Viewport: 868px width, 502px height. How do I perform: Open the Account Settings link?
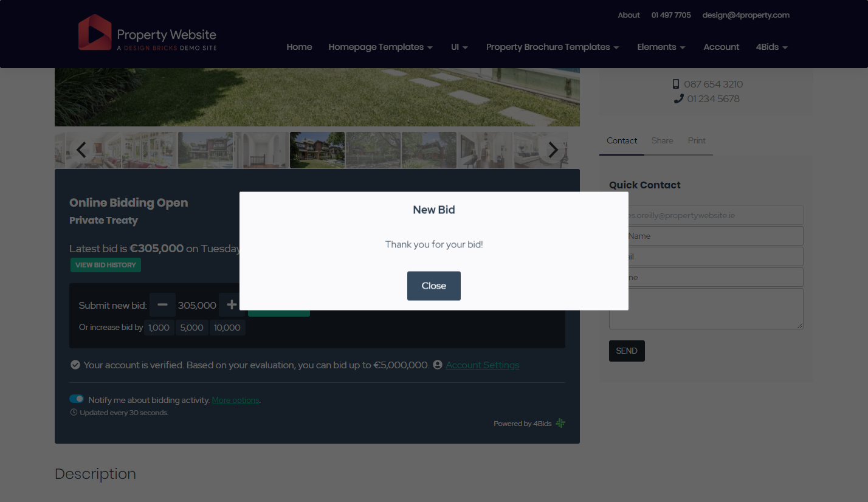tap(482, 365)
